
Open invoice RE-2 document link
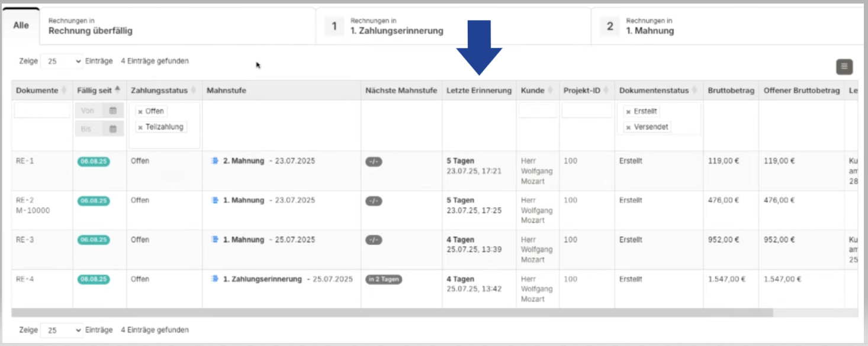[24, 201]
